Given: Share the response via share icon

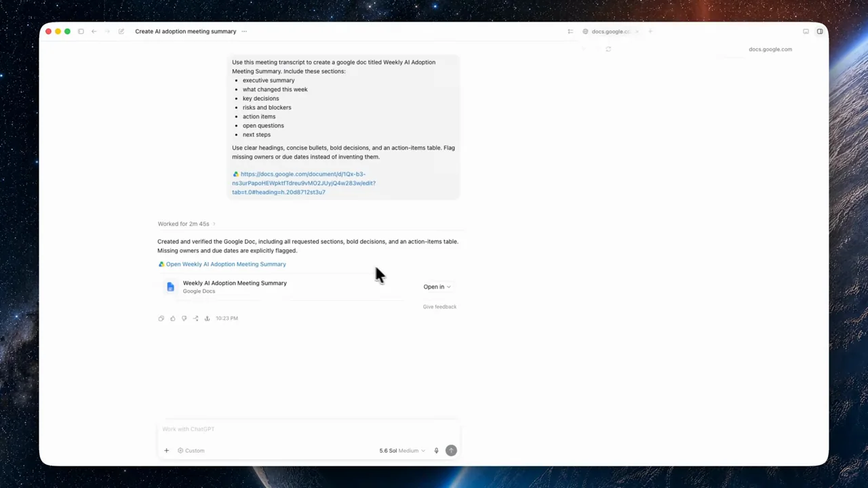Looking at the screenshot, I should (195, 318).
